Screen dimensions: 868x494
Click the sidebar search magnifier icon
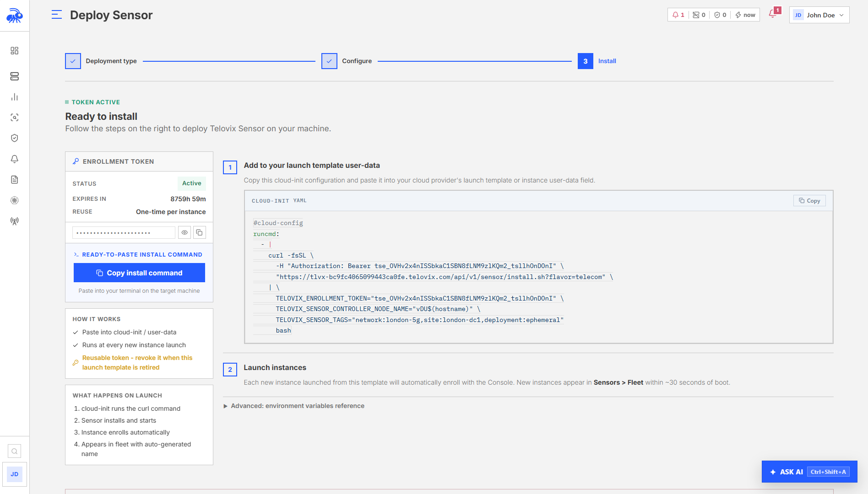click(x=15, y=451)
